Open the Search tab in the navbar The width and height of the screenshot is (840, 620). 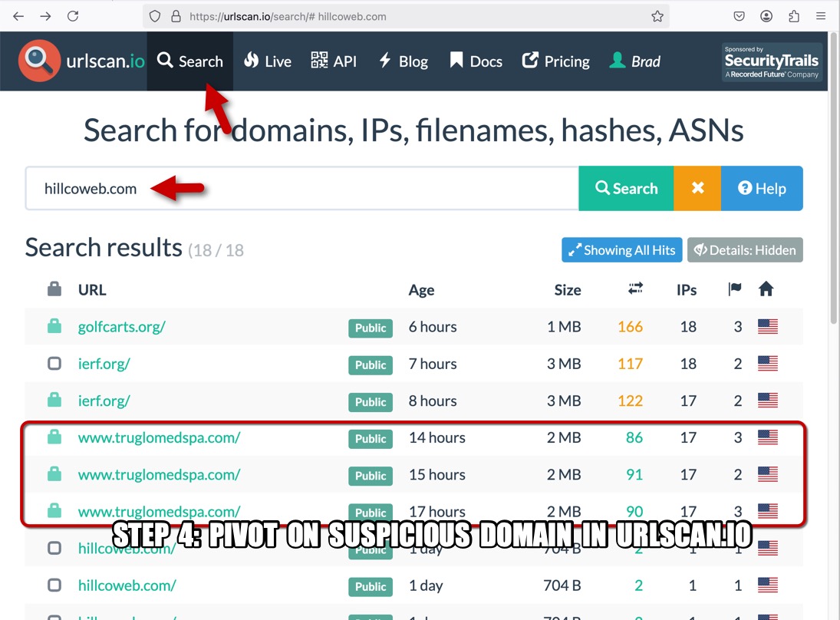tap(190, 61)
